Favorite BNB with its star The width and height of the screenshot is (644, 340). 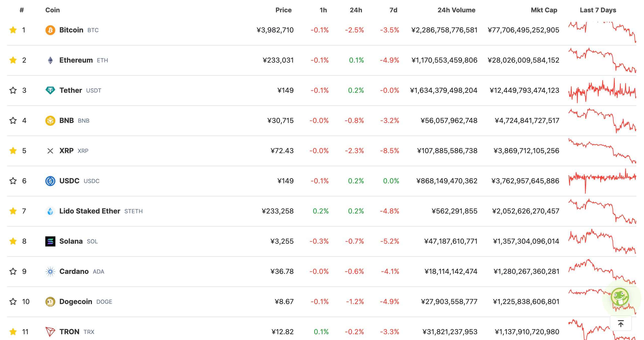tap(13, 121)
